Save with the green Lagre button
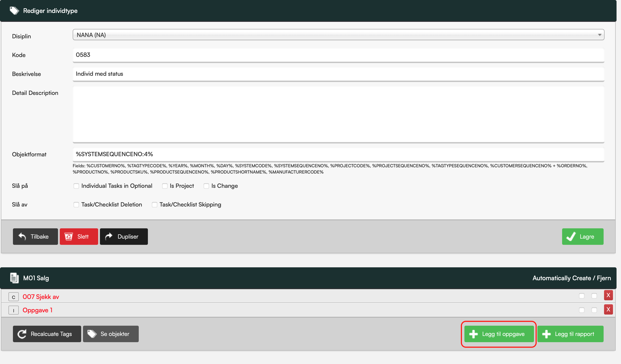Viewport: 621px width, 364px height. 583,237
